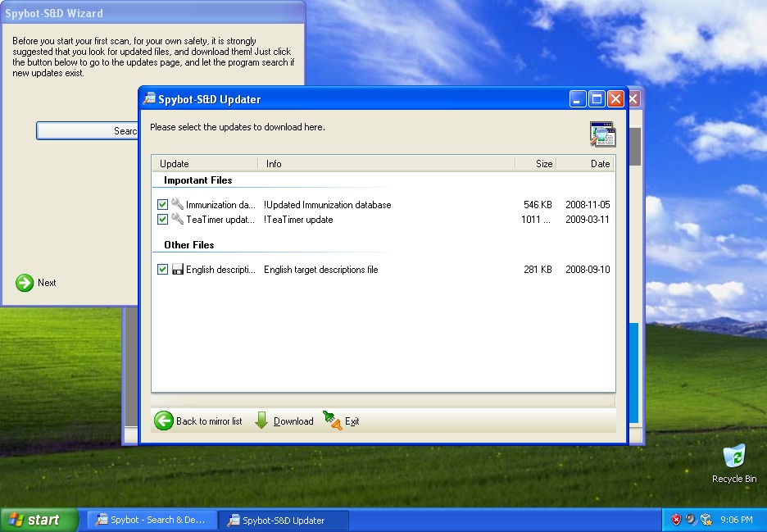Viewport: 767px width, 532px height.
Task: Click the Other Files group header
Action: click(188, 245)
